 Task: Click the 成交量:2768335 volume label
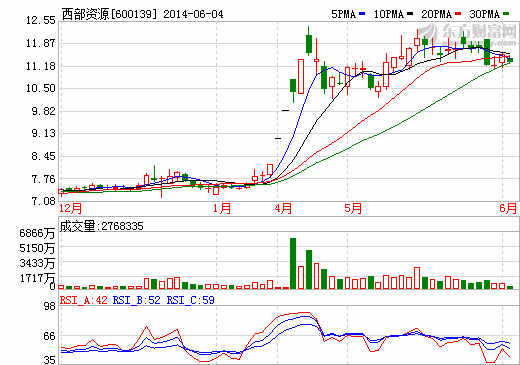click(x=101, y=226)
